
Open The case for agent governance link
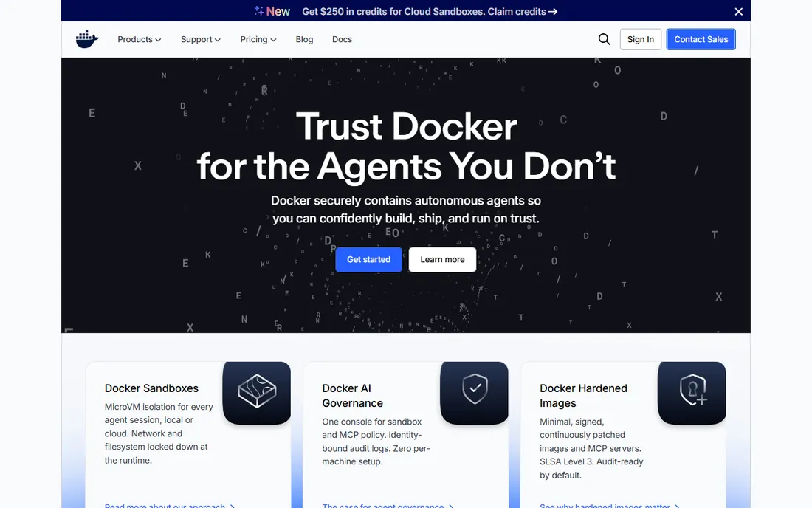(x=388, y=505)
